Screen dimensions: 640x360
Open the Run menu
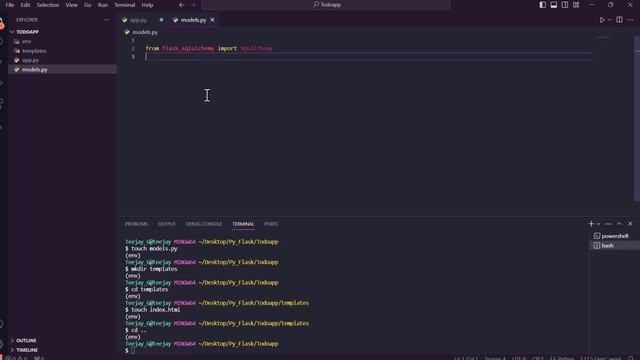103,5
